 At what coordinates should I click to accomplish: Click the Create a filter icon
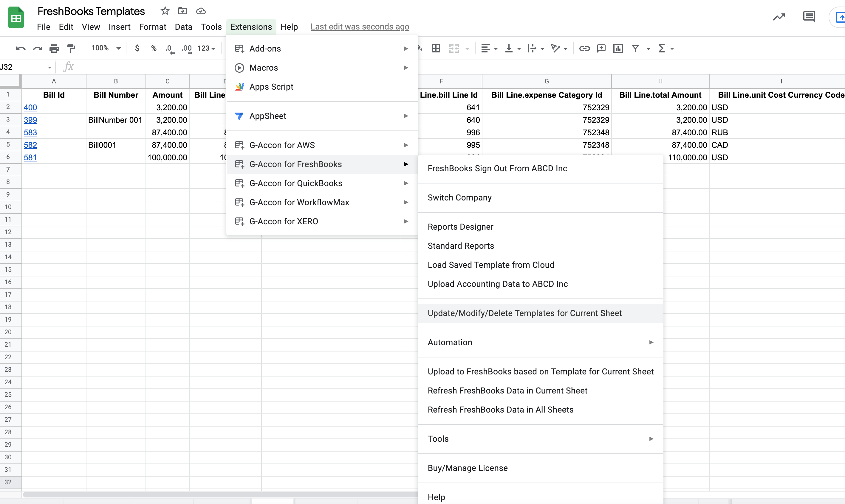(x=635, y=49)
